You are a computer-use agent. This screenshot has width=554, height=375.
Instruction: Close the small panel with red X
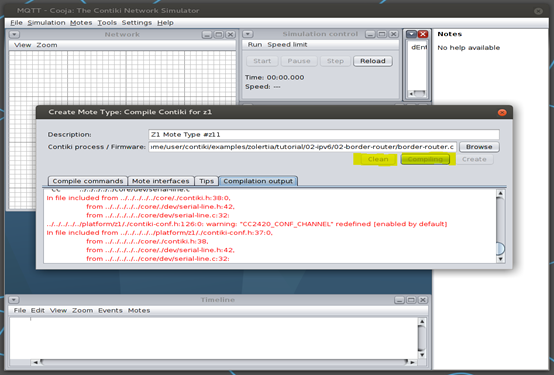click(x=423, y=34)
